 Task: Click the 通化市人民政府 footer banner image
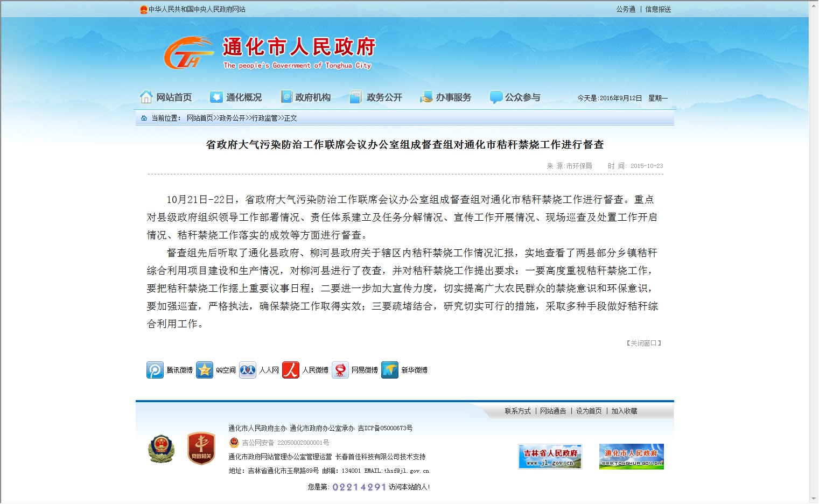point(631,457)
